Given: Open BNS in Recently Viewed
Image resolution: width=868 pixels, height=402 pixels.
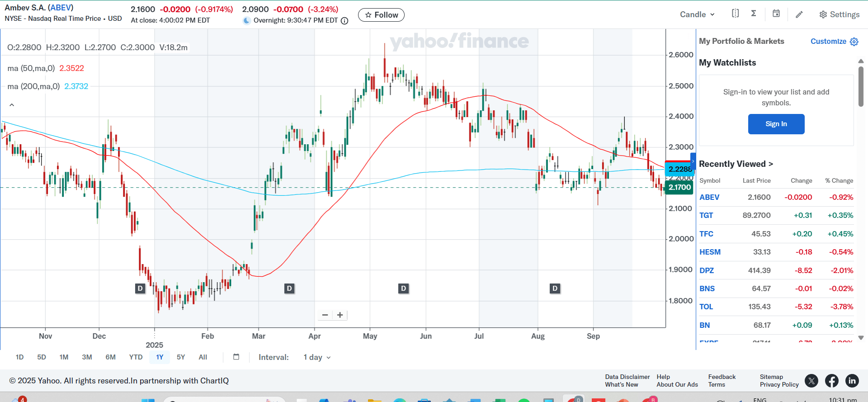Looking at the screenshot, I should pos(707,288).
